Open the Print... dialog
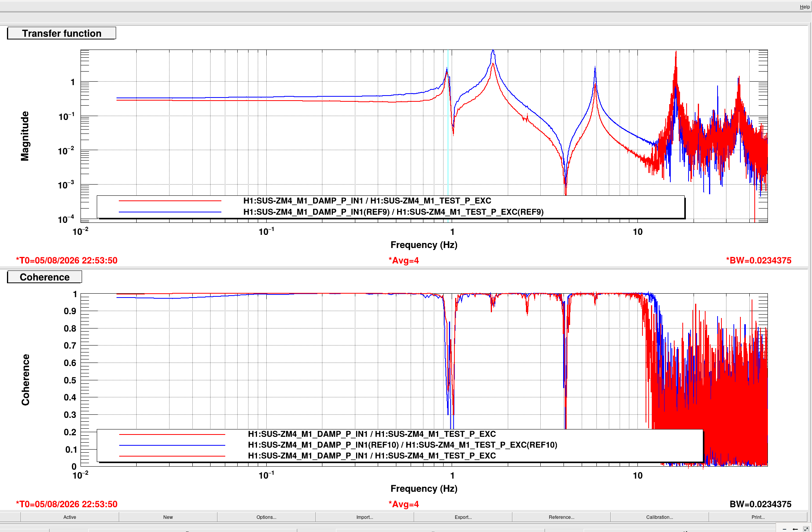The height and width of the screenshot is (532, 812). (x=758, y=517)
